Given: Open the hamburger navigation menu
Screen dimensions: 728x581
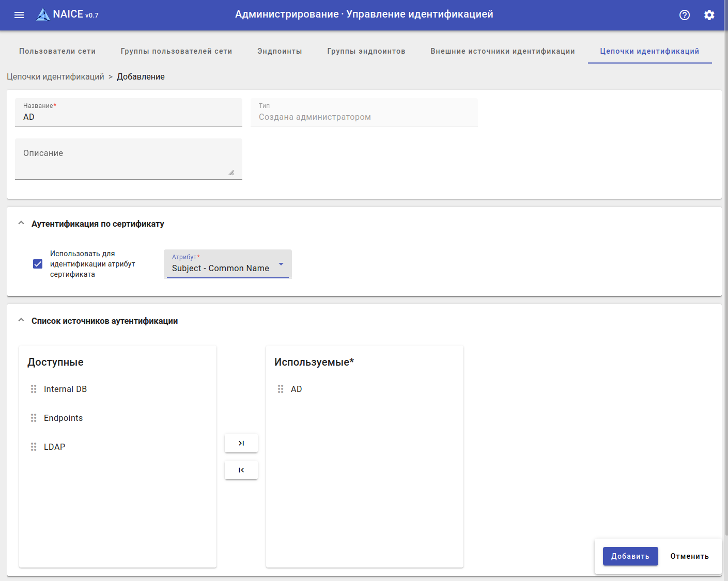Looking at the screenshot, I should [x=19, y=15].
